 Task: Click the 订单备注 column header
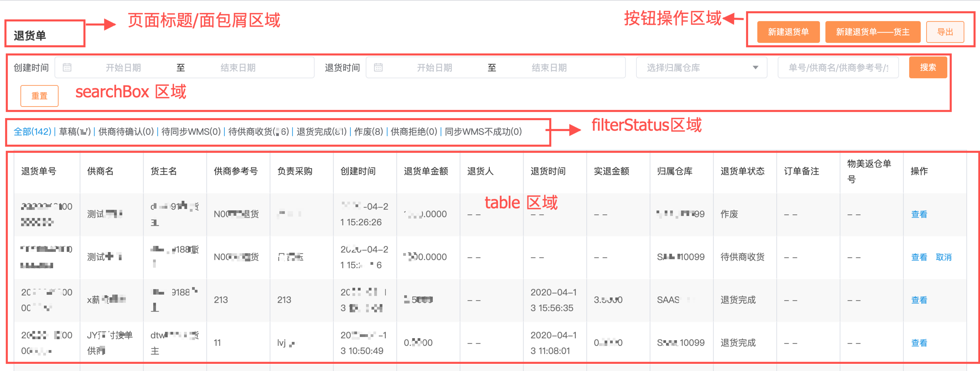pyautogui.click(x=802, y=171)
